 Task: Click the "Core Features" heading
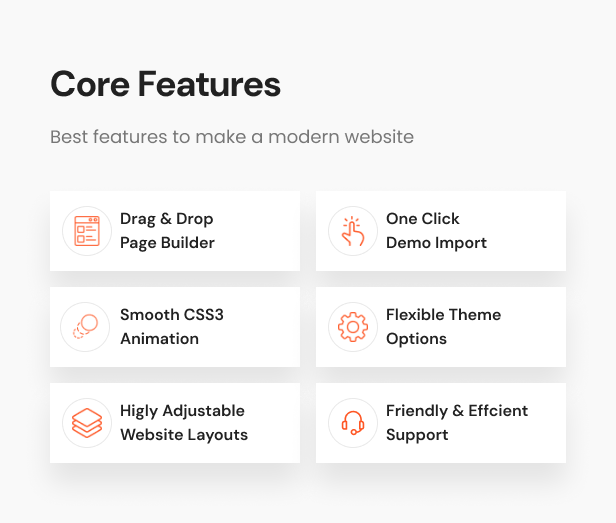[165, 85]
